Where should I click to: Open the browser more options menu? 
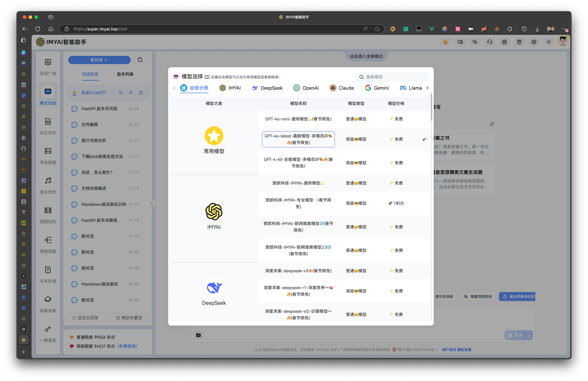[565, 29]
